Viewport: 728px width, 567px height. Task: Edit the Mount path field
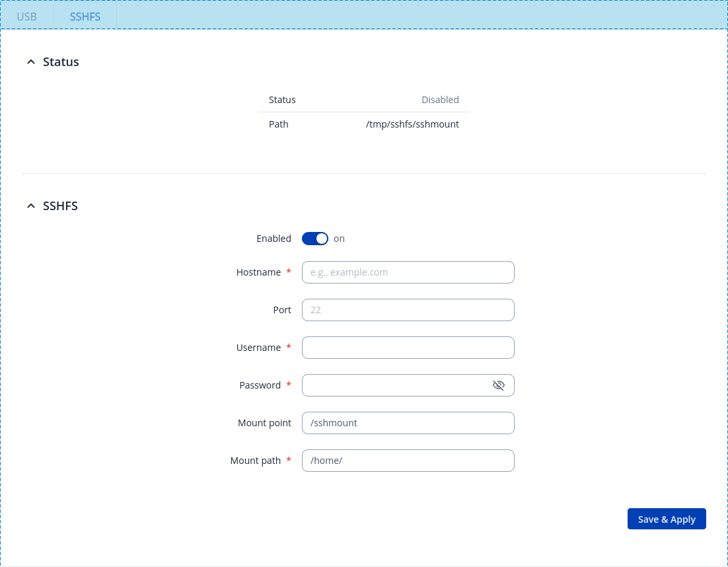(x=408, y=461)
